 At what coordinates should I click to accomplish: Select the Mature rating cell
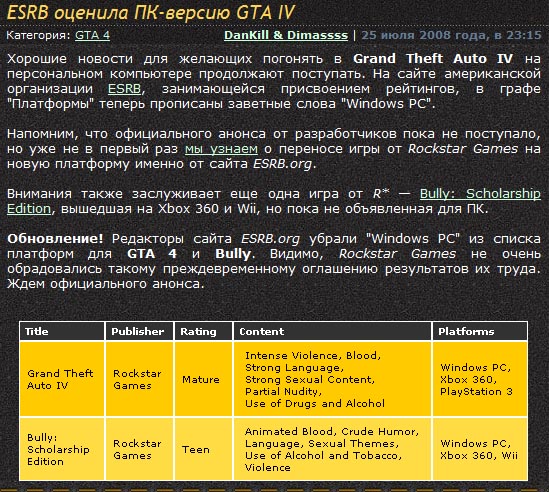coord(203,379)
